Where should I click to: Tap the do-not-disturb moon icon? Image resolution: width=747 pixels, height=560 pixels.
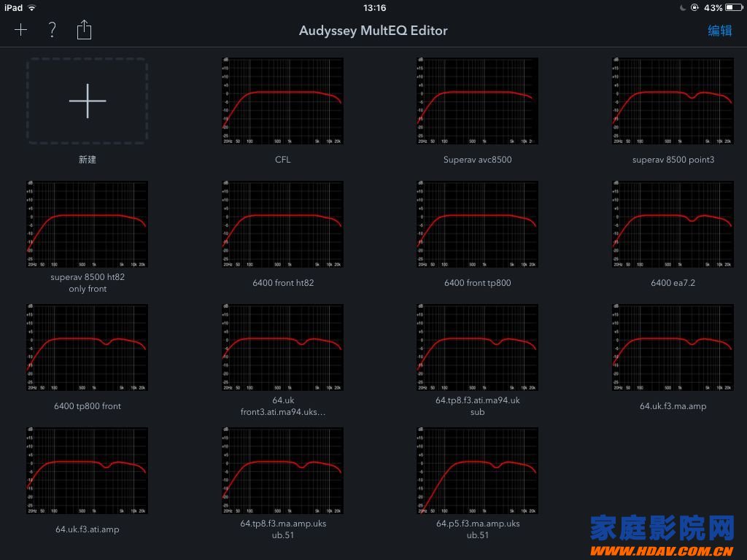[x=683, y=7]
